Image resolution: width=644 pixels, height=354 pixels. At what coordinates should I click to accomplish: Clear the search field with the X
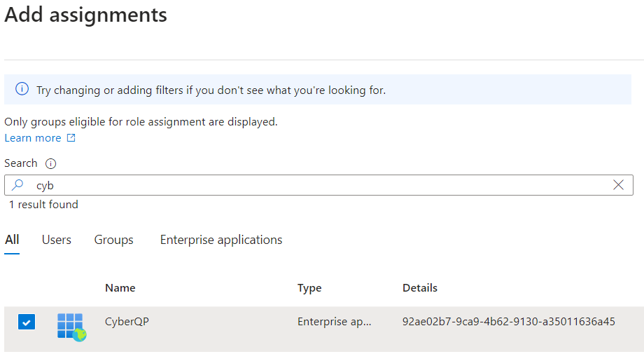click(618, 185)
